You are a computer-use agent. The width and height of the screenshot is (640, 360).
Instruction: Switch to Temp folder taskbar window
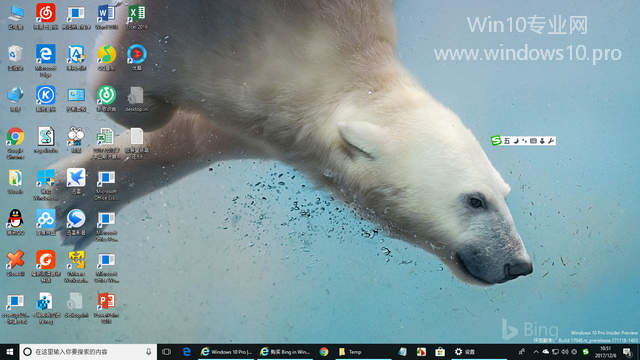[x=363, y=351]
